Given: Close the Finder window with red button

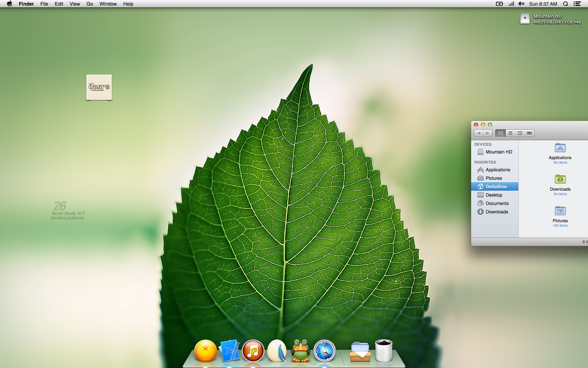Looking at the screenshot, I should click(476, 125).
